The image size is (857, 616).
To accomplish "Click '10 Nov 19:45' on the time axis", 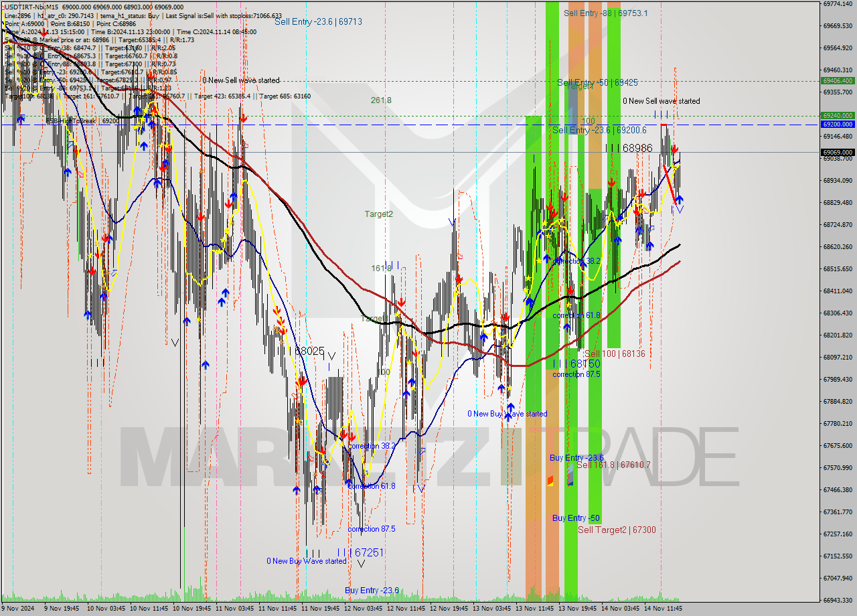I will tap(191, 609).
